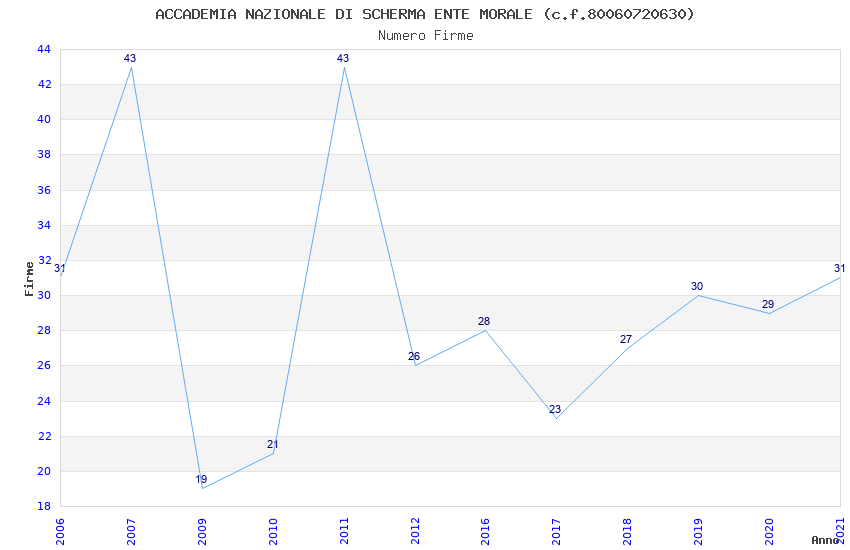Click data point value 43 for 2007
Image resolution: width=850 pixels, height=550 pixels.
[130, 58]
